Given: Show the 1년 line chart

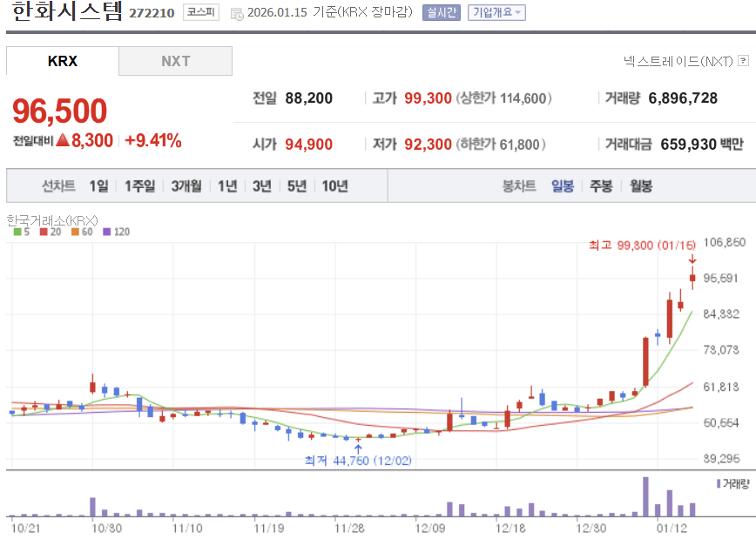Looking at the screenshot, I should [x=227, y=186].
